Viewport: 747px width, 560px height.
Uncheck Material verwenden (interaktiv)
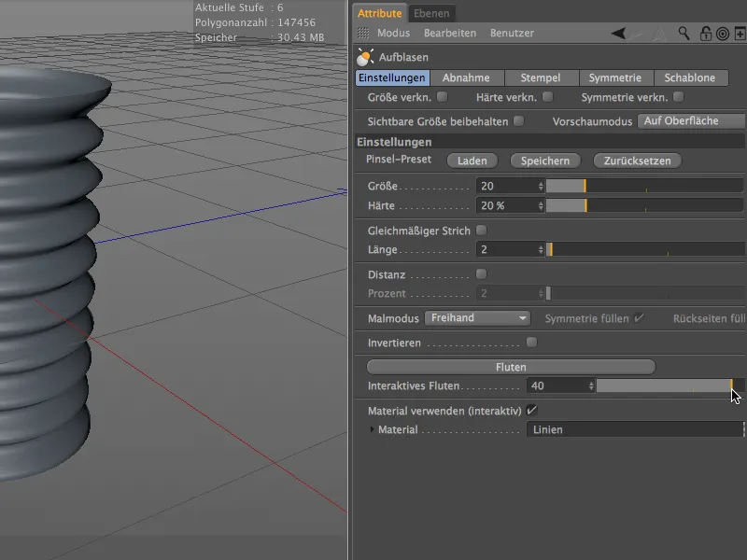pos(531,410)
